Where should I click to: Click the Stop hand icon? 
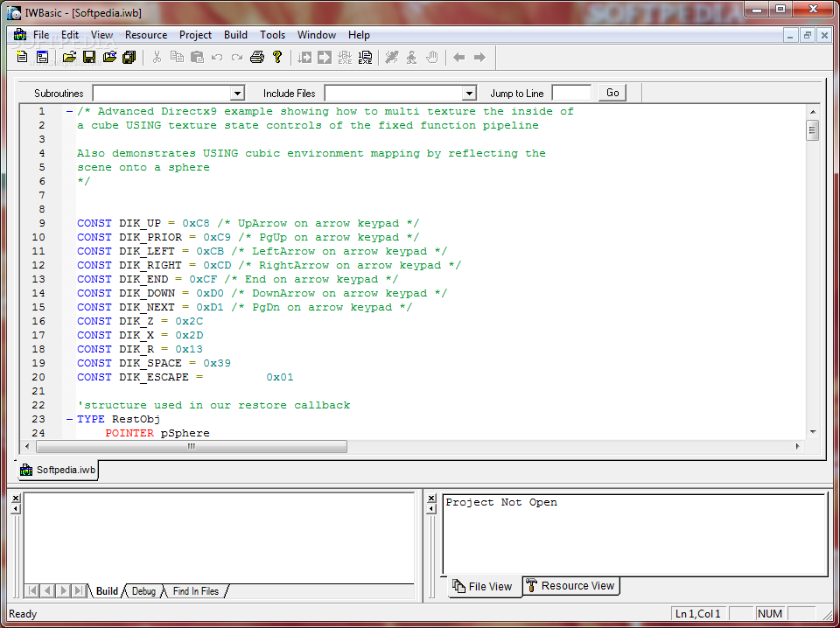[x=431, y=57]
